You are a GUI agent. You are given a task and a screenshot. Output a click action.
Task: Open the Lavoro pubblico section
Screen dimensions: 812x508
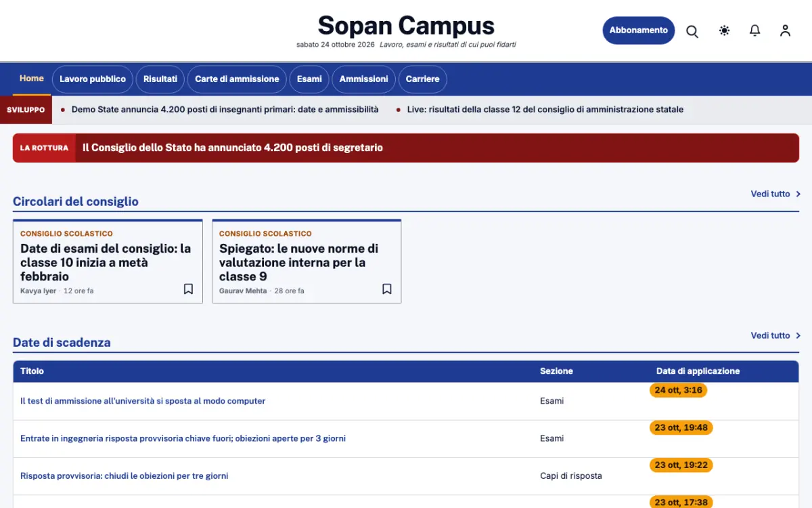pos(93,79)
